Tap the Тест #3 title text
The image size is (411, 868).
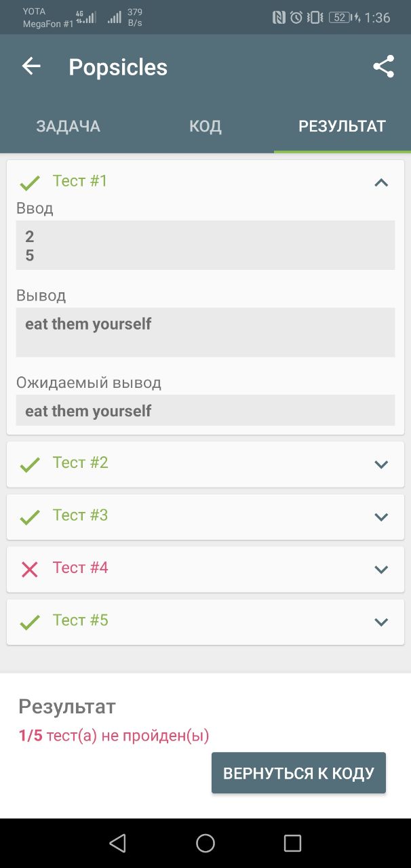81,515
